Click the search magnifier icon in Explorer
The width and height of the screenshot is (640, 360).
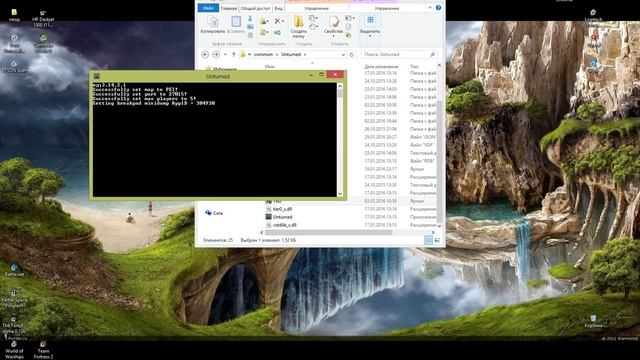pos(432,54)
